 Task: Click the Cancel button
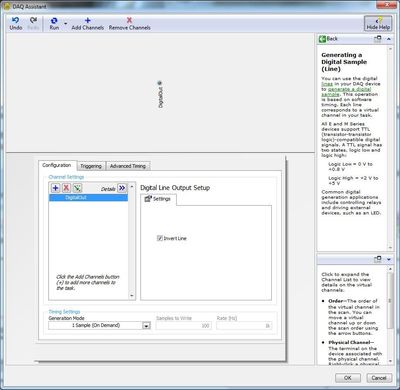tap(379, 378)
